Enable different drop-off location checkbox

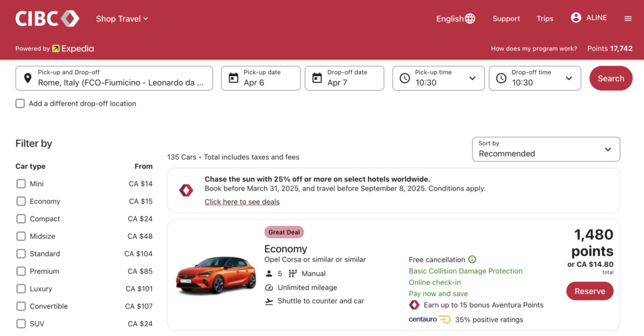tap(20, 103)
